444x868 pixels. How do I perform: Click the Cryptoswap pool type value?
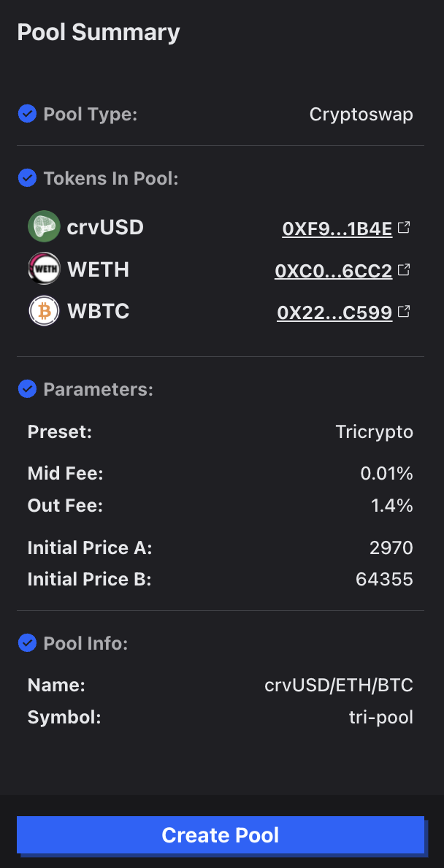[361, 115]
